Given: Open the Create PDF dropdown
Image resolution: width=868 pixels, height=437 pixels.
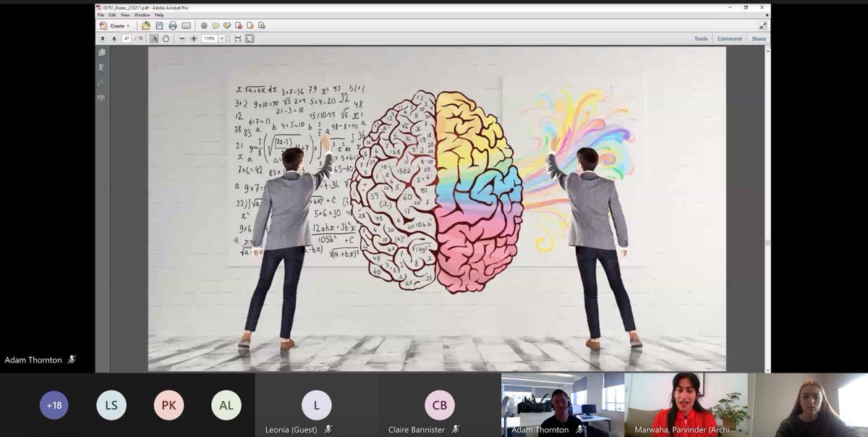Looking at the screenshot, I should [x=115, y=25].
